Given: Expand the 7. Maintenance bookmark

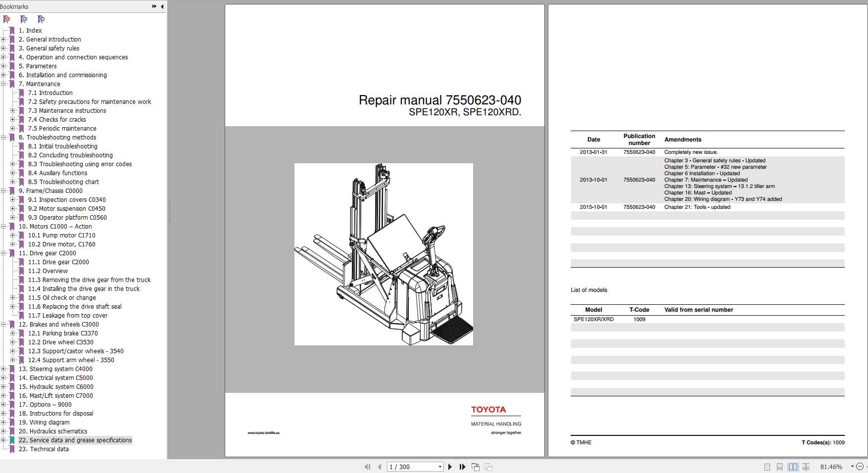Looking at the screenshot, I should [x=4, y=84].
